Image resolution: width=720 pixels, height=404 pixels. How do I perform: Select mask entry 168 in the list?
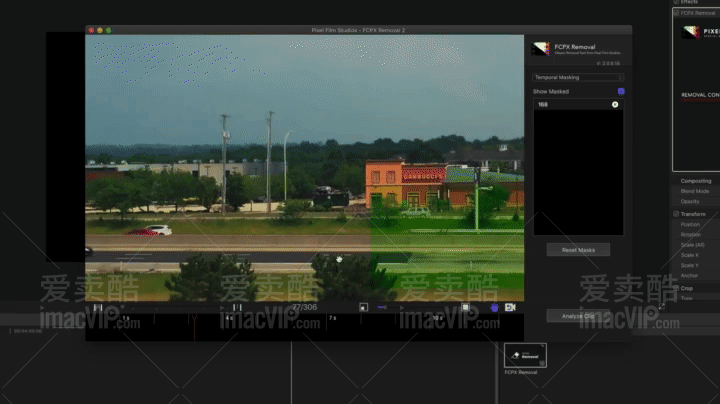click(578, 105)
